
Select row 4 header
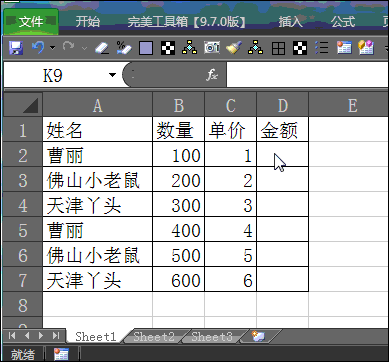click(23, 204)
